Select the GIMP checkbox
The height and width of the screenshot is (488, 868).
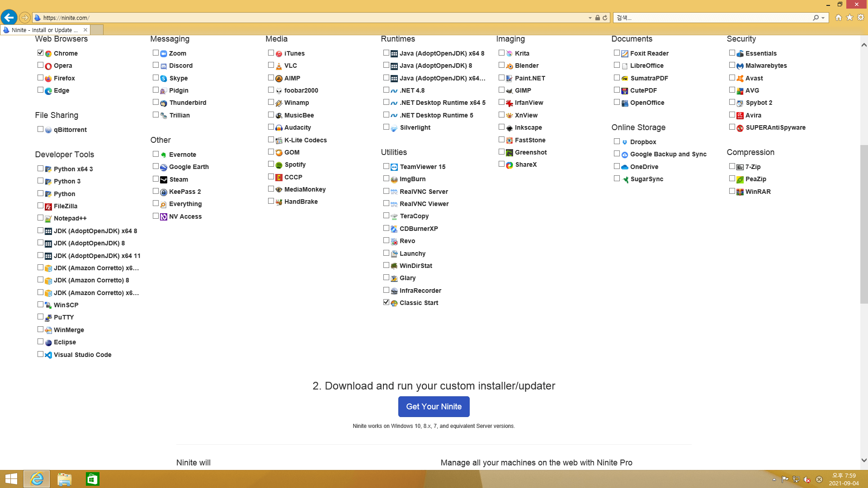(501, 90)
